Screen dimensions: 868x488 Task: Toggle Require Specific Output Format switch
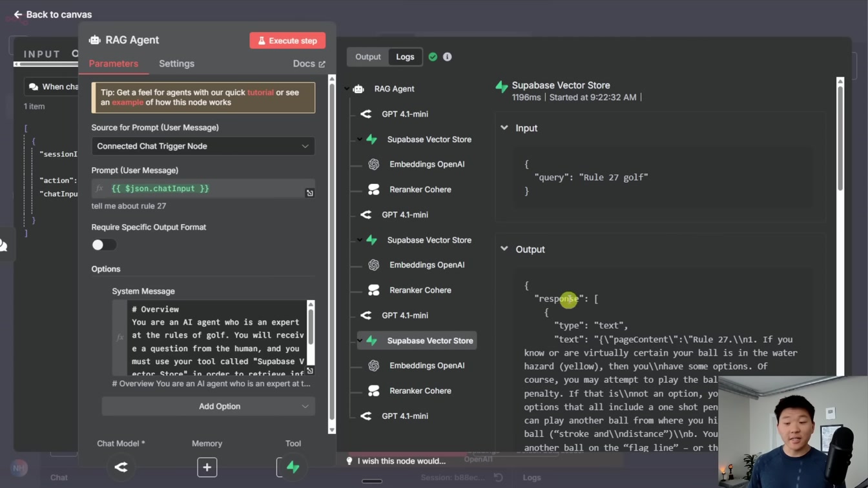[103, 245]
